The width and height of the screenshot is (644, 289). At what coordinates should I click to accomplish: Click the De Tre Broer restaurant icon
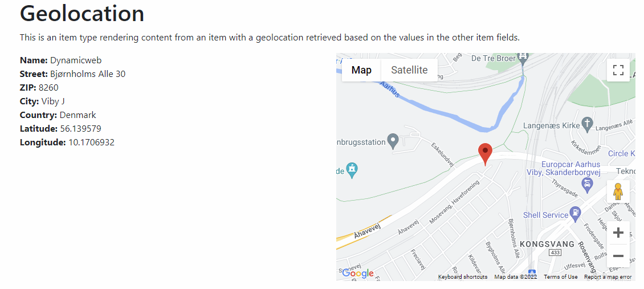[524, 58]
